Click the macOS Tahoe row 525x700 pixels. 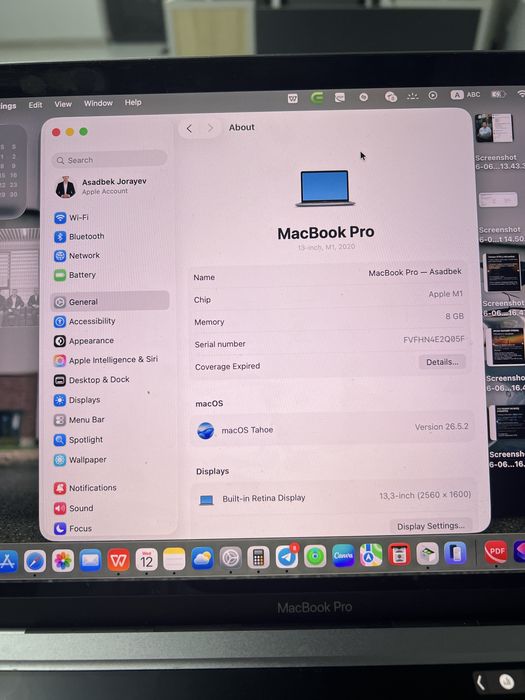332,429
